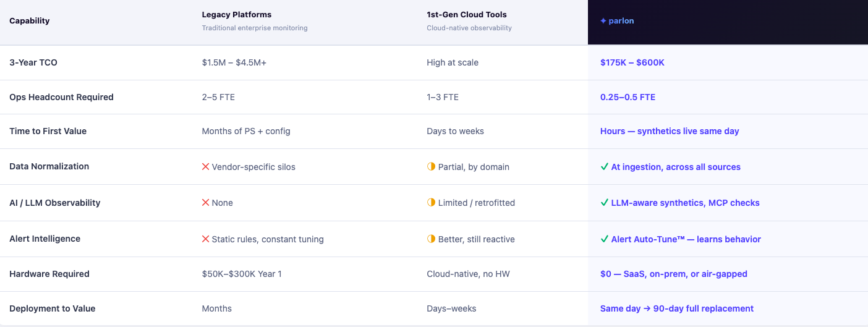868x327 pixels.
Task: Click the 0.25–0.5 FTE value
Action: coord(628,97)
